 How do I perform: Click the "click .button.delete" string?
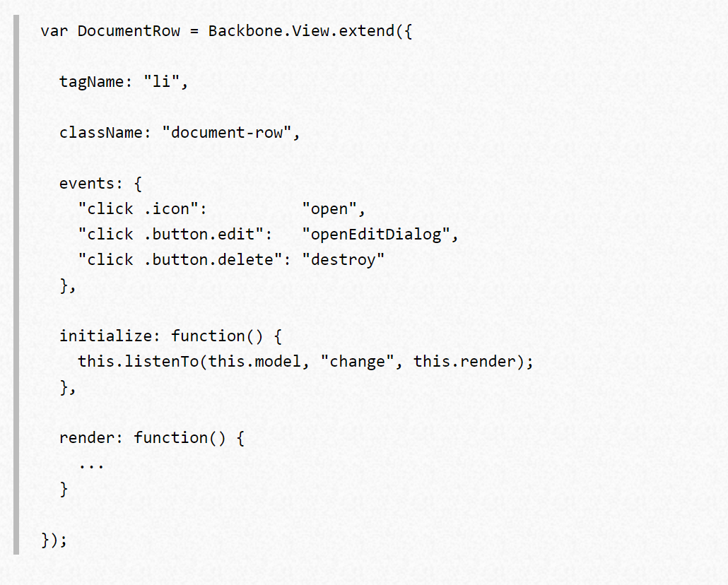[x=180, y=260]
